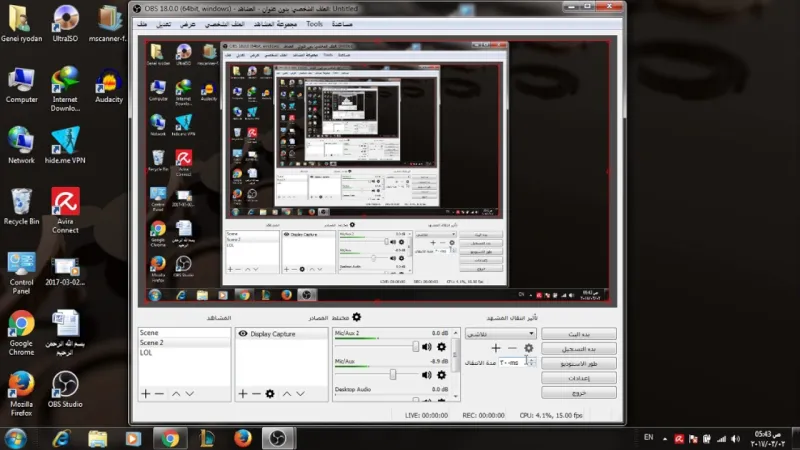Select the LOL scene in list
This screenshot has height=450, width=800.
[x=146, y=352]
